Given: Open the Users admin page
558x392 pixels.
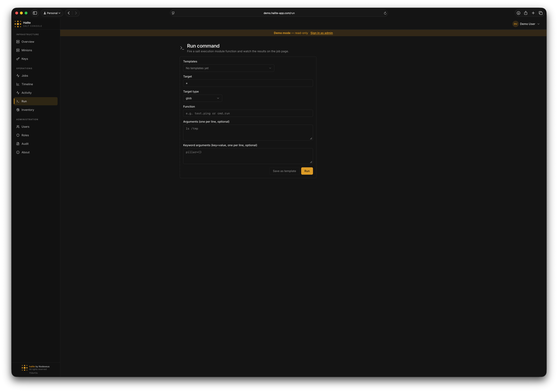Looking at the screenshot, I should (x=36, y=127).
